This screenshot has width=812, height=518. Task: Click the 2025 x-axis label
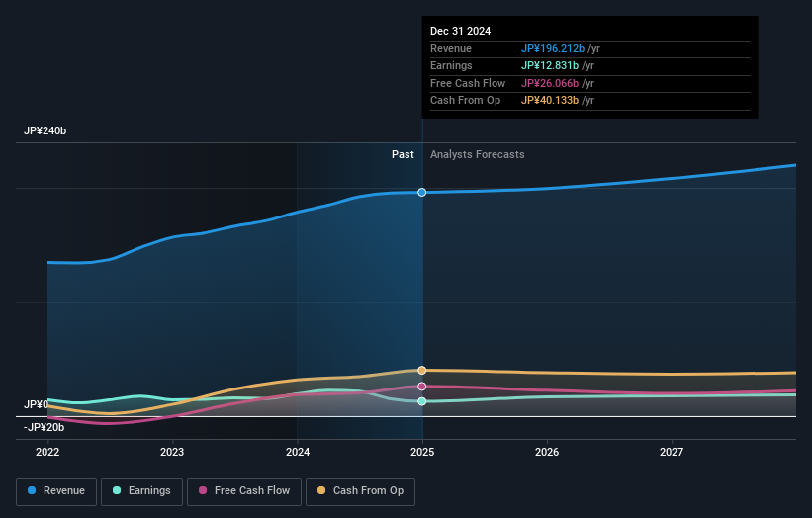[x=422, y=452]
